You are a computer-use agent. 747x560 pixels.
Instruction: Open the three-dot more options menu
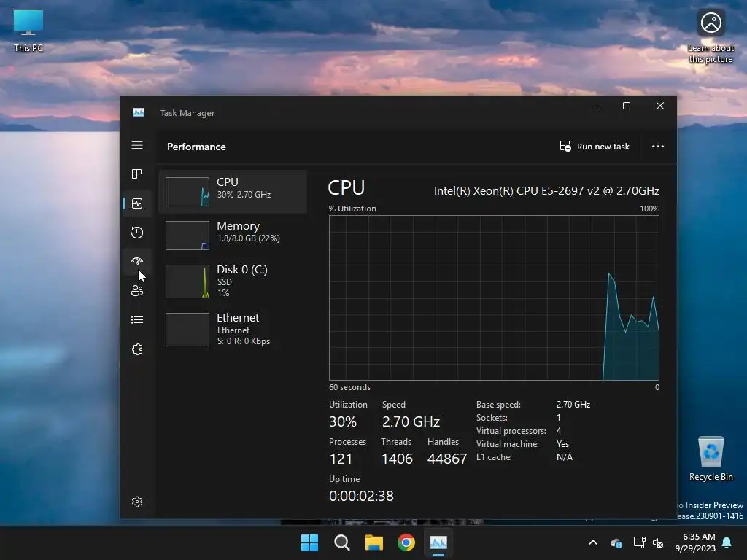point(658,146)
